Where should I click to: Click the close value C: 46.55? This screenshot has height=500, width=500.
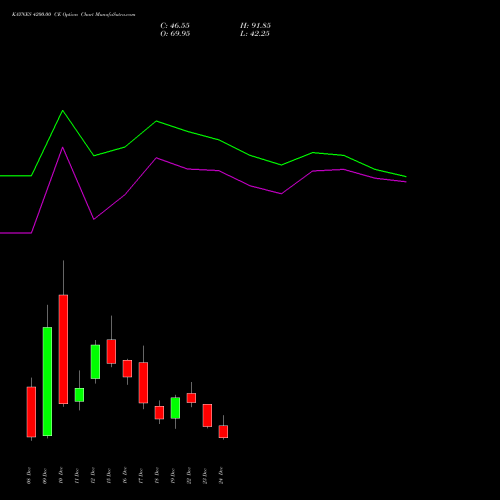point(175,25)
